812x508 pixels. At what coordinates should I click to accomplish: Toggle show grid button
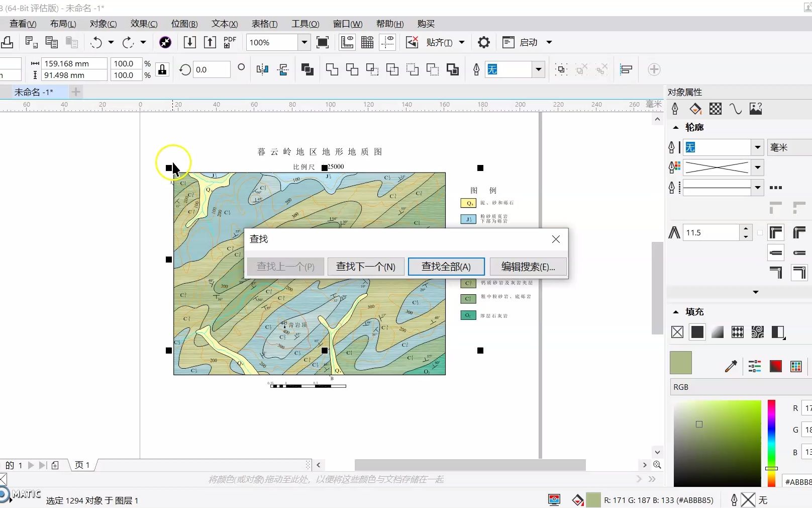pyautogui.click(x=367, y=42)
